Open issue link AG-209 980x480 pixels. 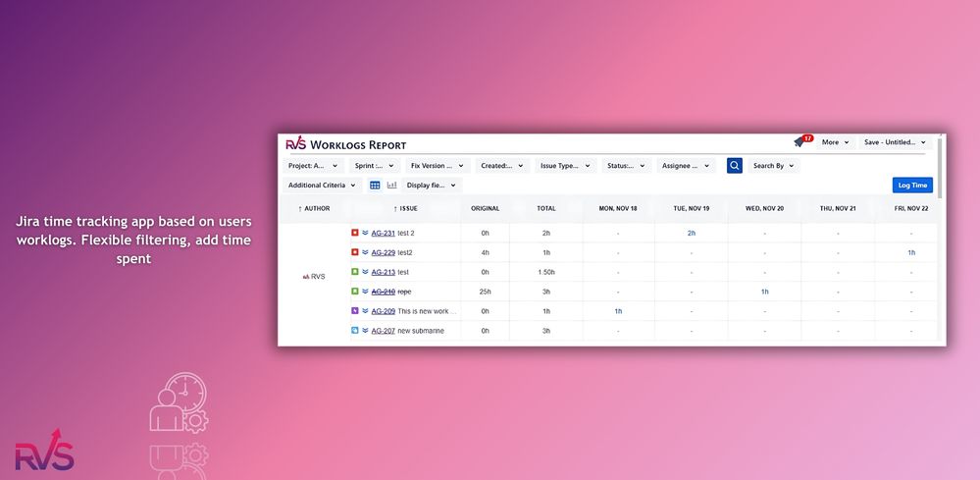(x=384, y=310)
